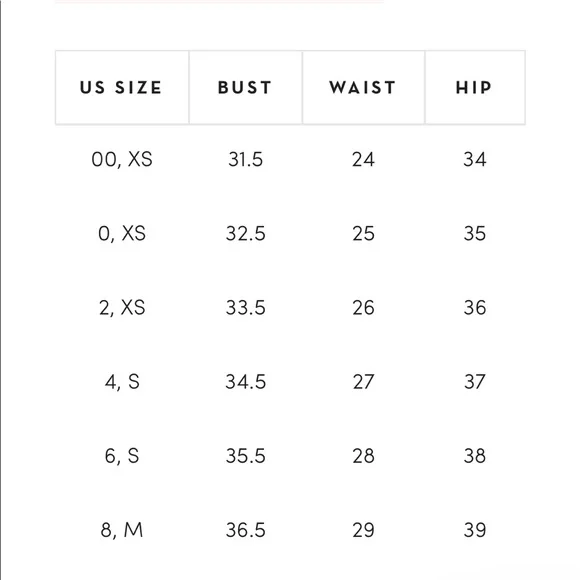The image size is (580, 580).
Task: Select the 4, S size row label
Action: click(122, 382)
